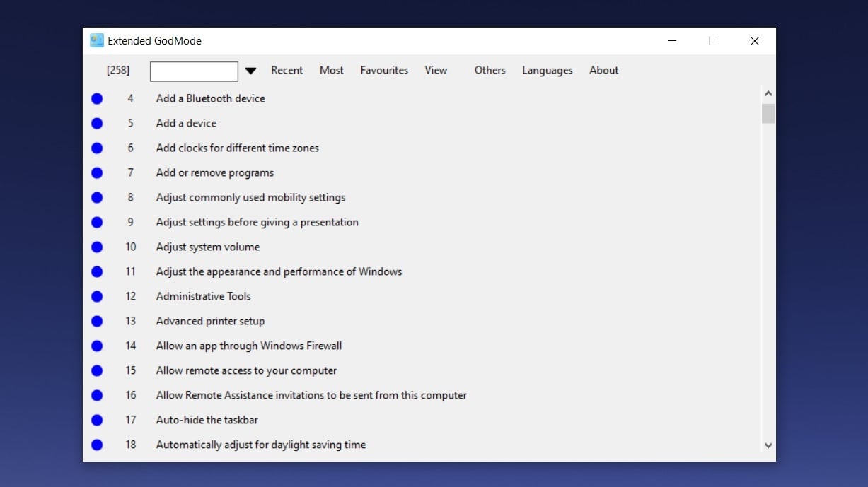Click the blue dot beside Add a Bluetooth device
This screenshot has height=487, width=868.
[97, 99]
